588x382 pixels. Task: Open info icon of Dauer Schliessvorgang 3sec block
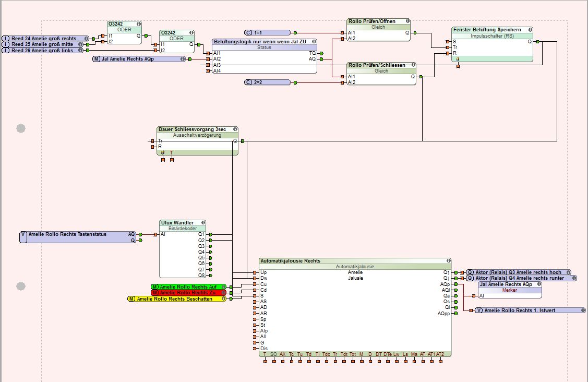[235, 129]
